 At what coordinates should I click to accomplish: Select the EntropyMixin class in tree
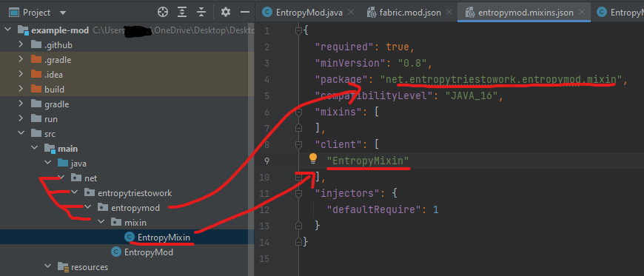164,238
